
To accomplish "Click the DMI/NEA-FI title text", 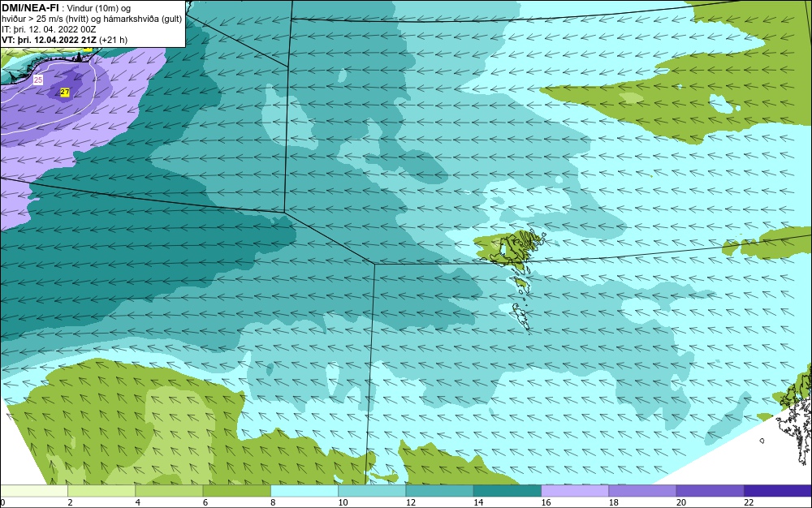I will (30, 8).
